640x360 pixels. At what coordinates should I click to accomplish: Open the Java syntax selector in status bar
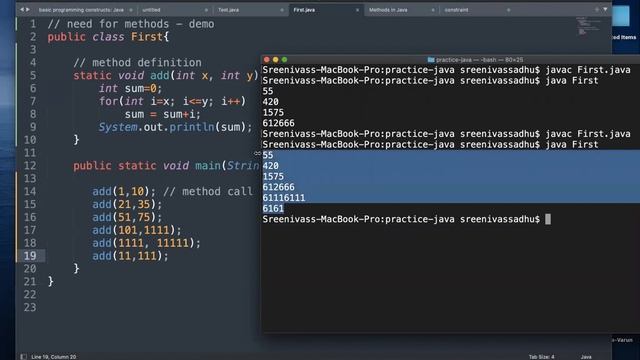point(586,357)
